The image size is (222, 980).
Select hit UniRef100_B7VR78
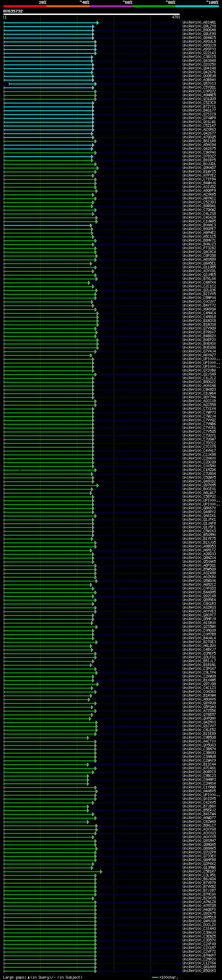point(199,883)
